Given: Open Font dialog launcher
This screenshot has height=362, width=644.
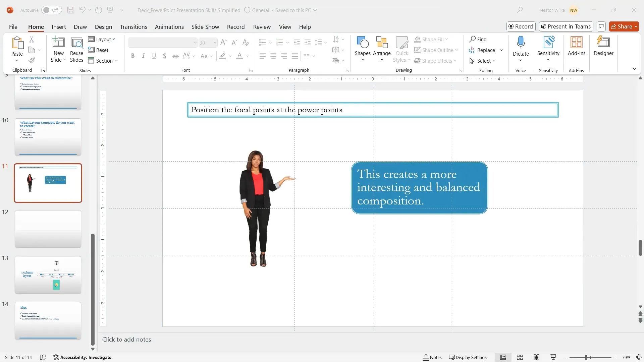Looking at the screenshot, I should click(x=251, y=70).
